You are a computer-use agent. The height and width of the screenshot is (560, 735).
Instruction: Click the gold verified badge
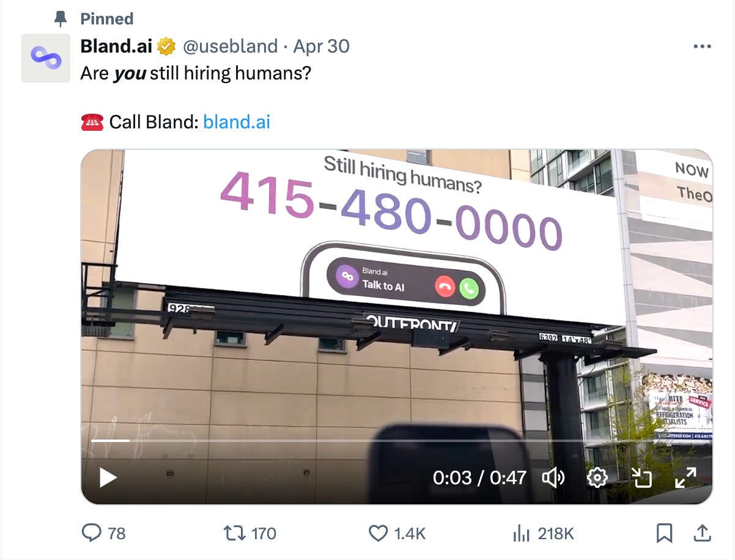point(166,46)
